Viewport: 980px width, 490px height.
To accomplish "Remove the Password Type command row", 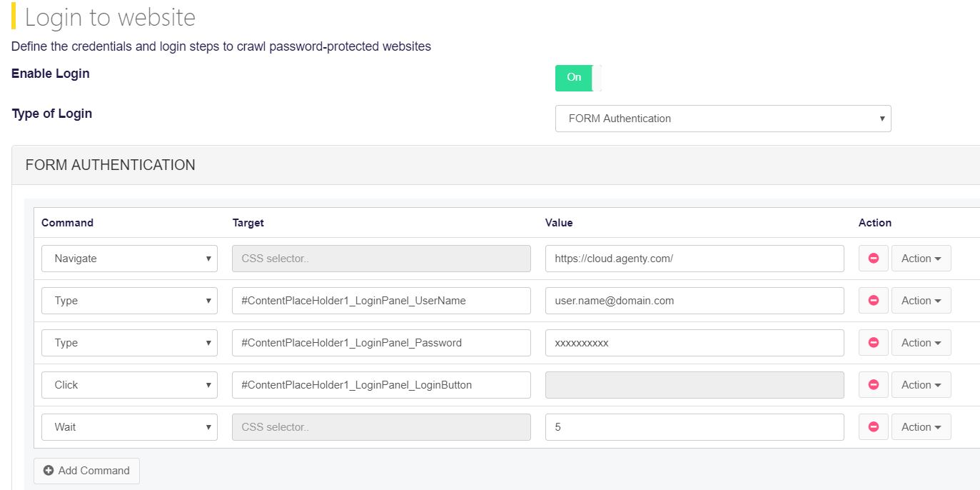I will coord(873,343).
